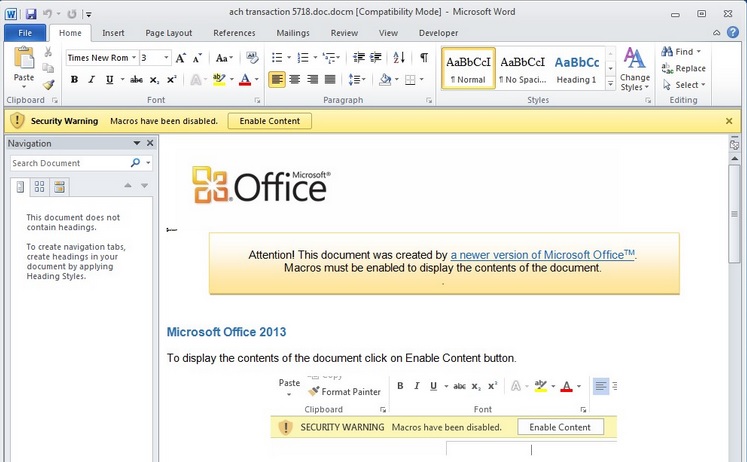The image size is (747, 462).
Task: Expand the Styles gallery More arrow
Action: [610, 83]
